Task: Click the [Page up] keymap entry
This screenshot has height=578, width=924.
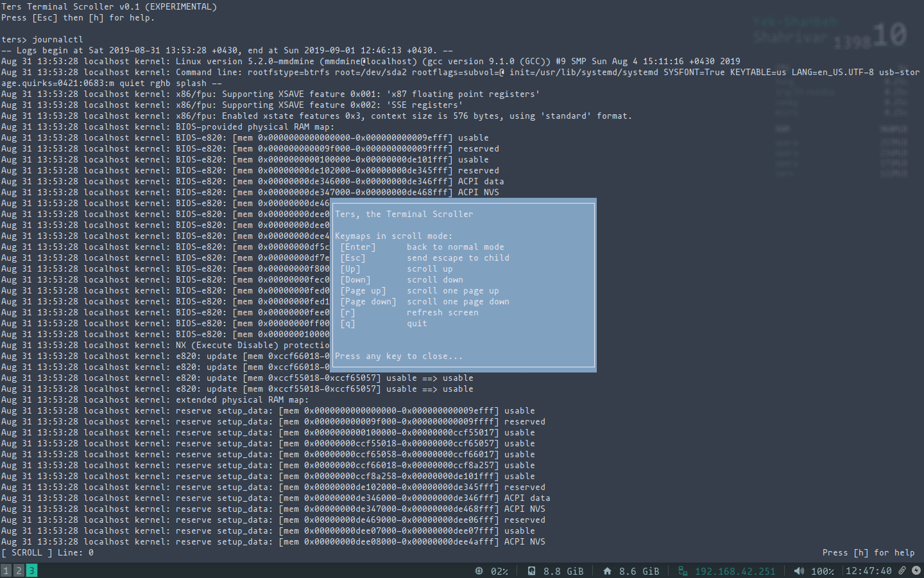Action: (363, 290)
